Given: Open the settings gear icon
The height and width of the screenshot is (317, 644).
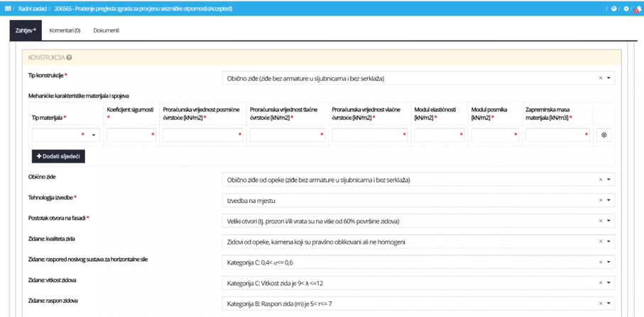Looking at the screenshot, I should click(626, 9).
